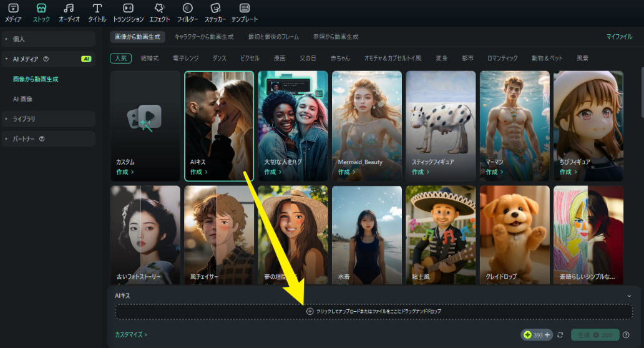Open the カスタマイズ link

(131, 335)
